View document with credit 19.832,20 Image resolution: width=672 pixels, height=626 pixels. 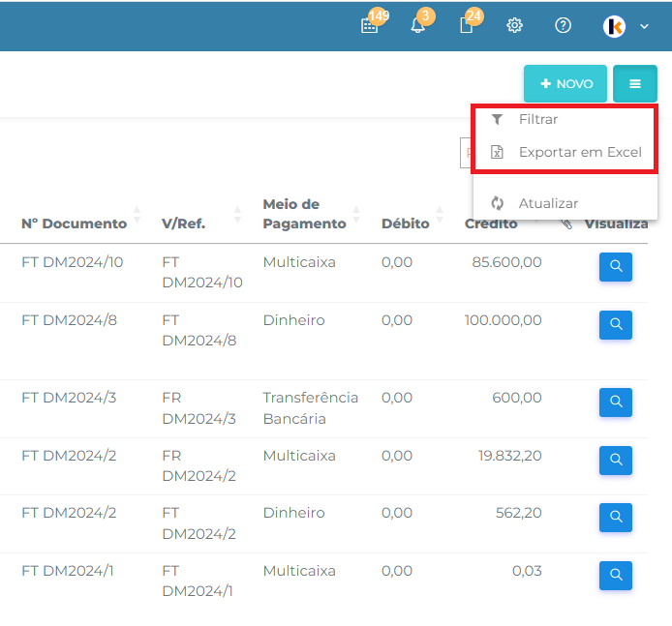(x=616, y=461)
